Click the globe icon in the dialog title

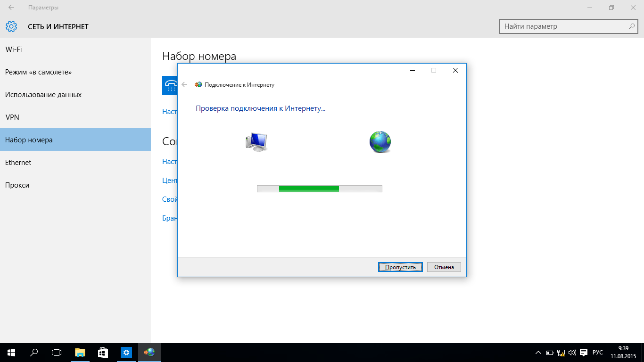(x=198, y=85)
